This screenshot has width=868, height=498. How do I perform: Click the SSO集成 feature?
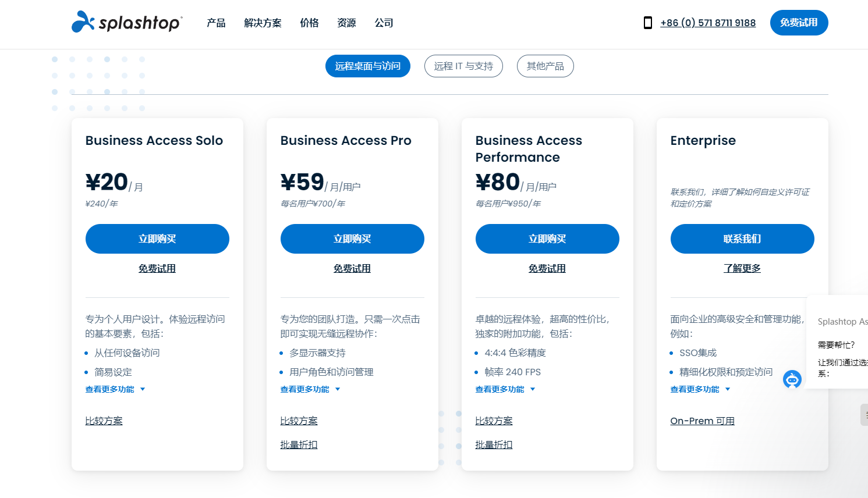[x=698, y=353]
